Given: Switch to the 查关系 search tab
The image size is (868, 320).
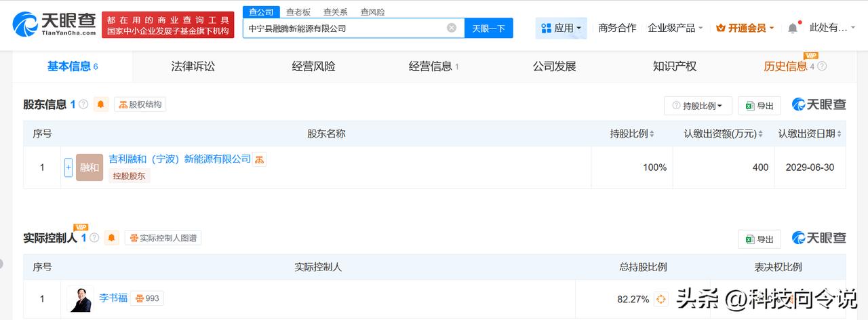Looking at the screenshot, I should pyautogui.click(x=336, y=12).
